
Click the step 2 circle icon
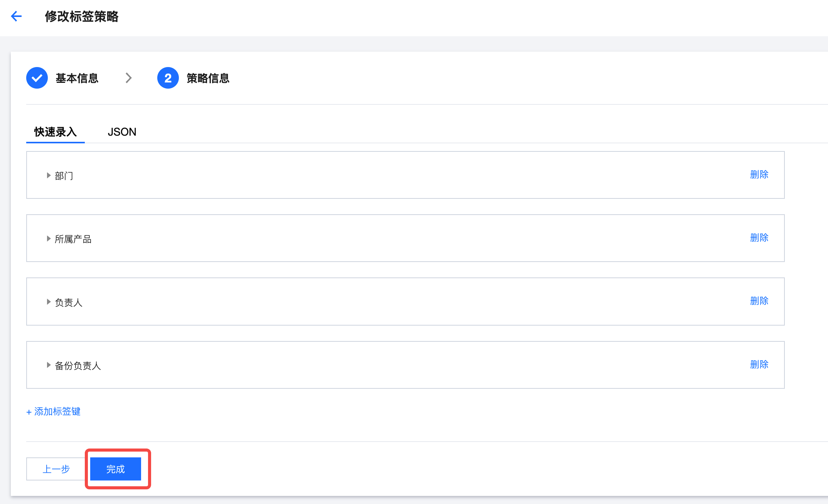point(168,78)
